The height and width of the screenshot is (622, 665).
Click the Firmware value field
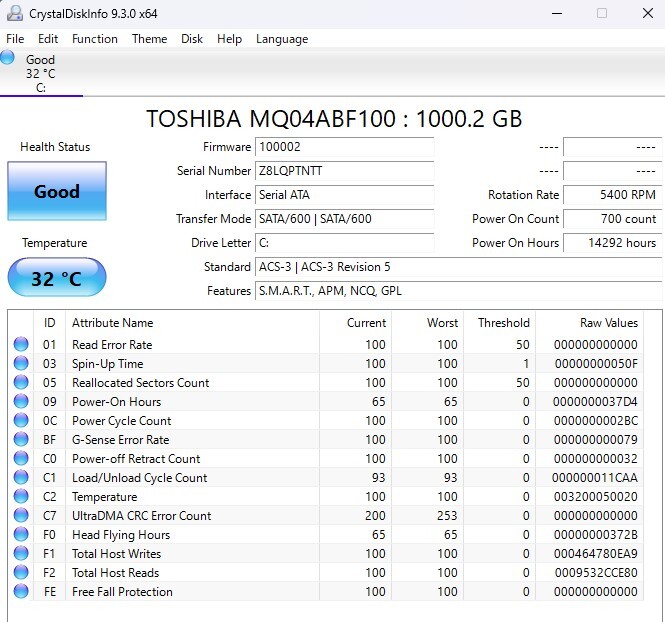coord(344,147)
